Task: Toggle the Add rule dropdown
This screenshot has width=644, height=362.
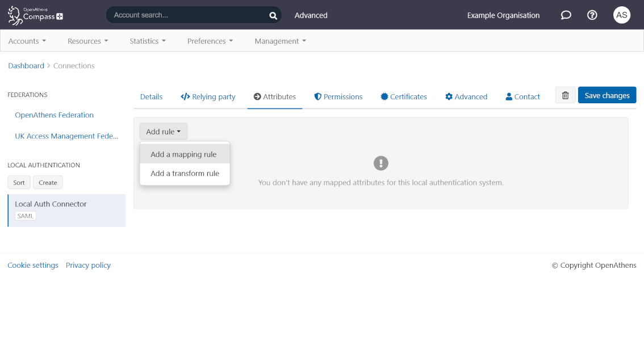Action: (163, 132)
